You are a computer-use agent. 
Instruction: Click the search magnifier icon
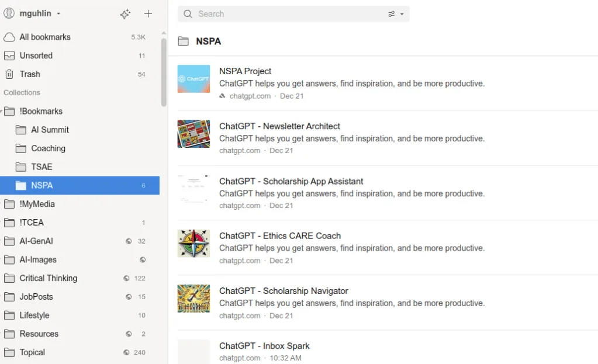coord(188,14)
